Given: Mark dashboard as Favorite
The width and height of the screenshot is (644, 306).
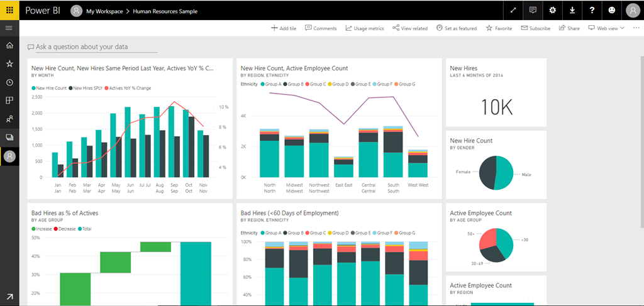Looking at the screenshot, I should (x=499, y=28).
